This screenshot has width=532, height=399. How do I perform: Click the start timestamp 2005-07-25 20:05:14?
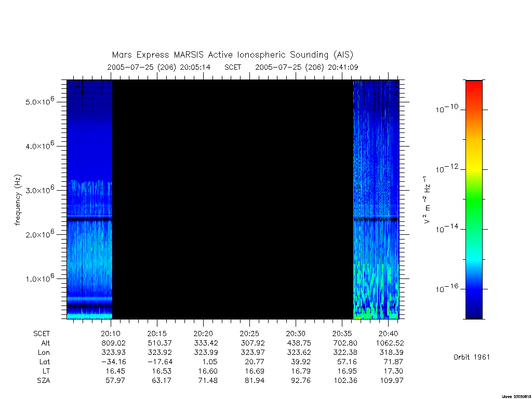(159, 67)
